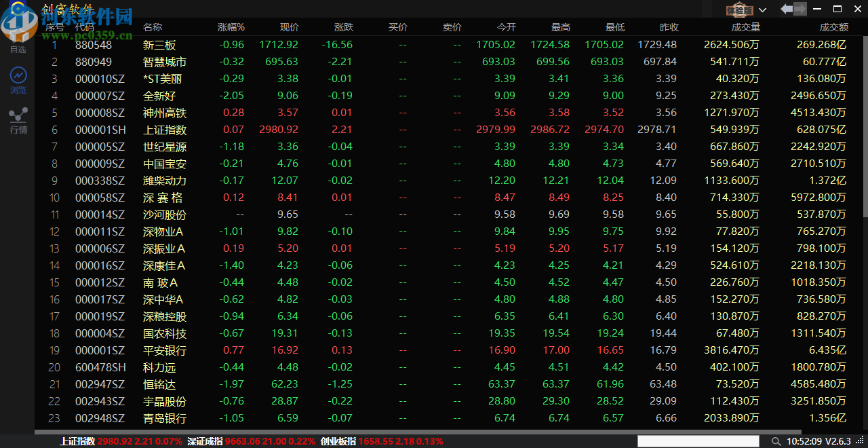Sort by the 涨幅% column header
Viewport: 868px width, 448px height.
(231, 27)
